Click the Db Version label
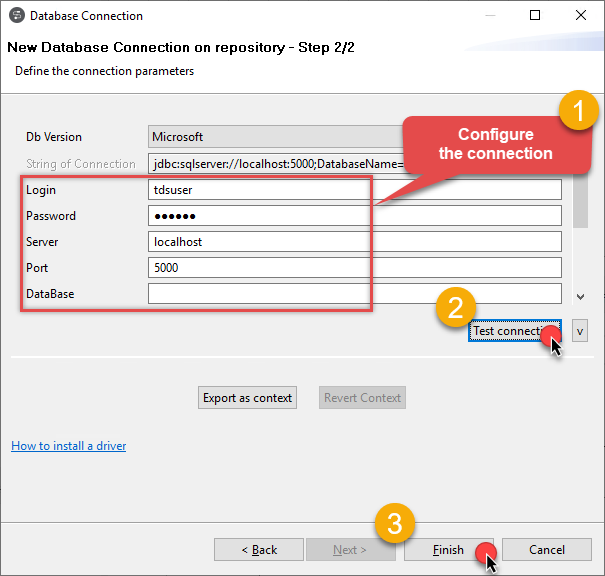The image size is (605, 576). coord(54,137)
